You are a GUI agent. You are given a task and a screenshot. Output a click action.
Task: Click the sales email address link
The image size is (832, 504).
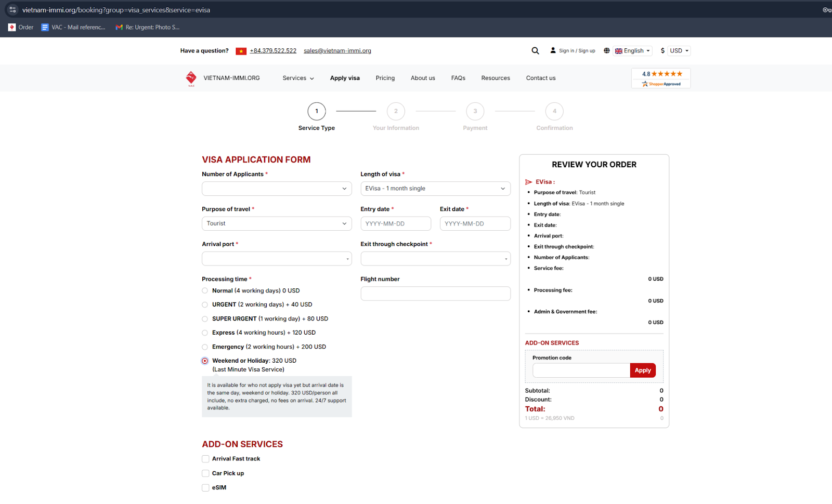(x=337, y=51)
